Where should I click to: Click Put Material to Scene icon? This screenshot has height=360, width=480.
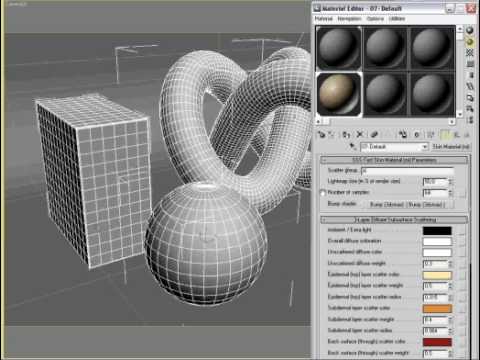point(331,135)
